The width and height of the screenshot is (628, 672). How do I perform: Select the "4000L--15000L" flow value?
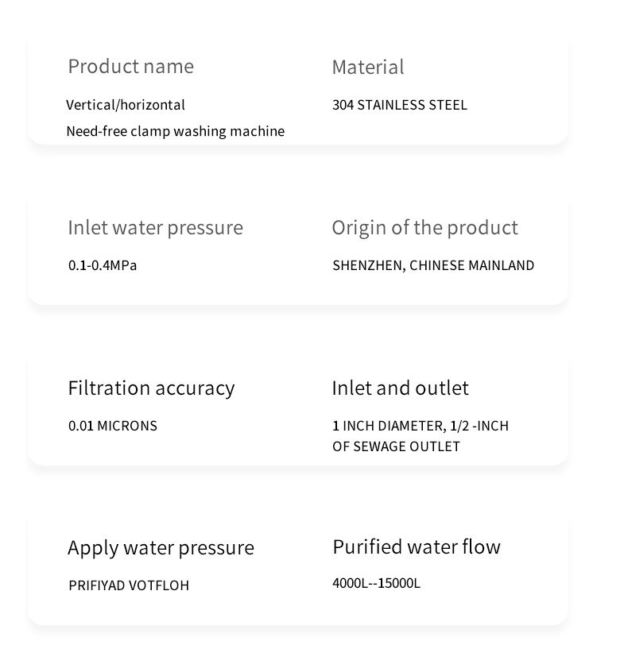[x=376, y=583]
